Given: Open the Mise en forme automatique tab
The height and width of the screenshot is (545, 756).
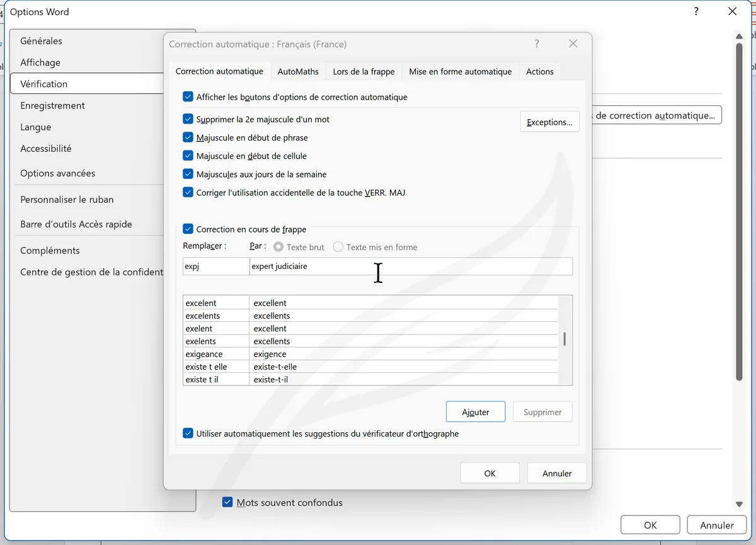Looking at the screenshot, I should (460, 72).
